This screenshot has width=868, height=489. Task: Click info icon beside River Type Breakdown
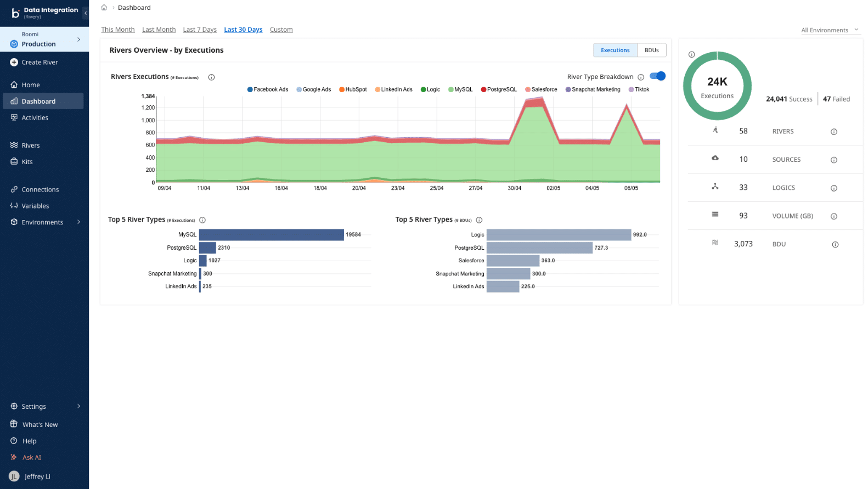pyautogui.click(x=641, y=77)
